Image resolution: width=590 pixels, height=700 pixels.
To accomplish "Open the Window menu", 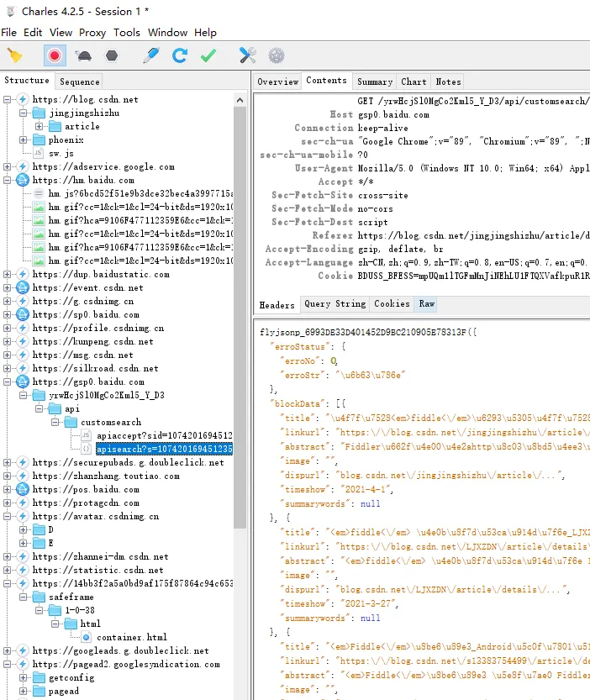I will tap(167, 33).
